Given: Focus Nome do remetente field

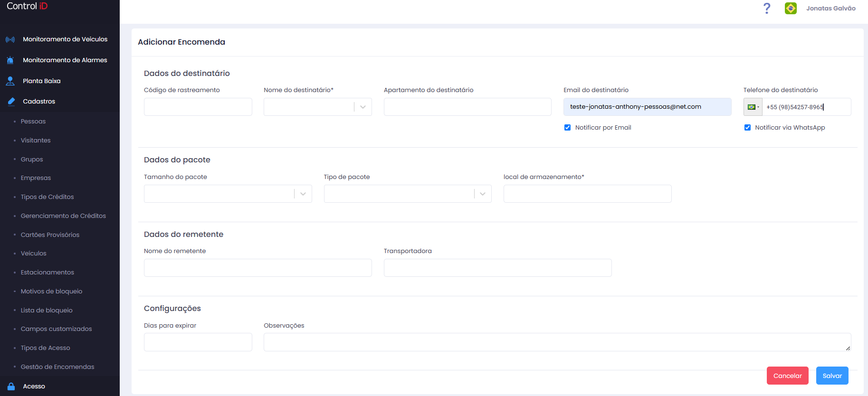Looking at the screenshot, I should (258, 268).
